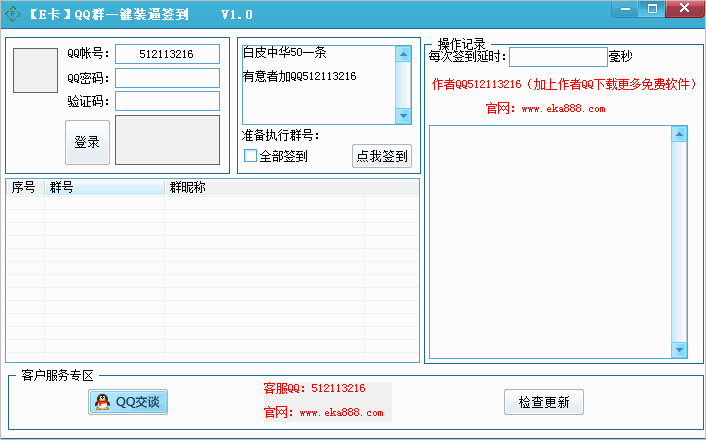The height and width of the screenshot is (440, 706).
Task: Click the captcha image box beside 登录
Action: pos(167,140)
